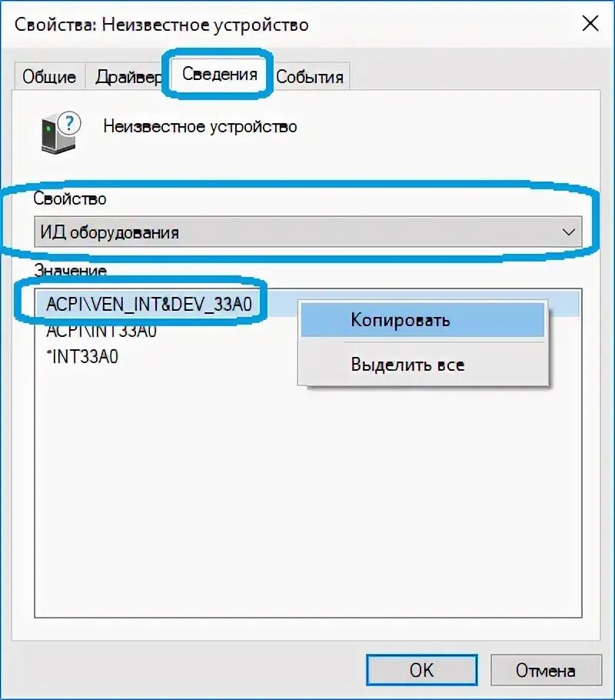The image size is (615, 700).
Task: Switch to the Общие tab
Action: (x=49, y=77)
